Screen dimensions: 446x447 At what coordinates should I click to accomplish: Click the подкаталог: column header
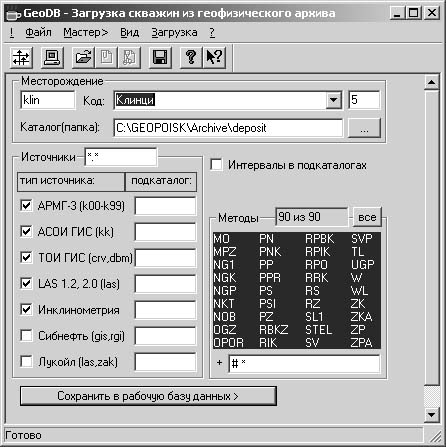[x=161, y=181]
